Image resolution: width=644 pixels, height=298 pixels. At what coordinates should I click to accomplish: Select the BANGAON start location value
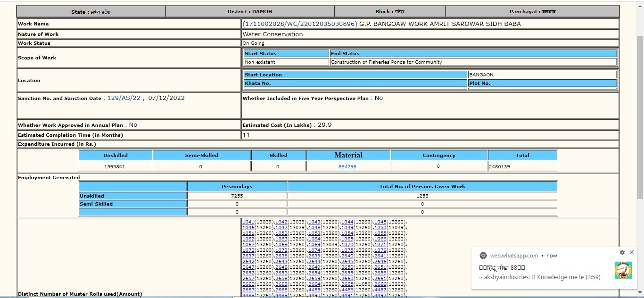[481, 74]
